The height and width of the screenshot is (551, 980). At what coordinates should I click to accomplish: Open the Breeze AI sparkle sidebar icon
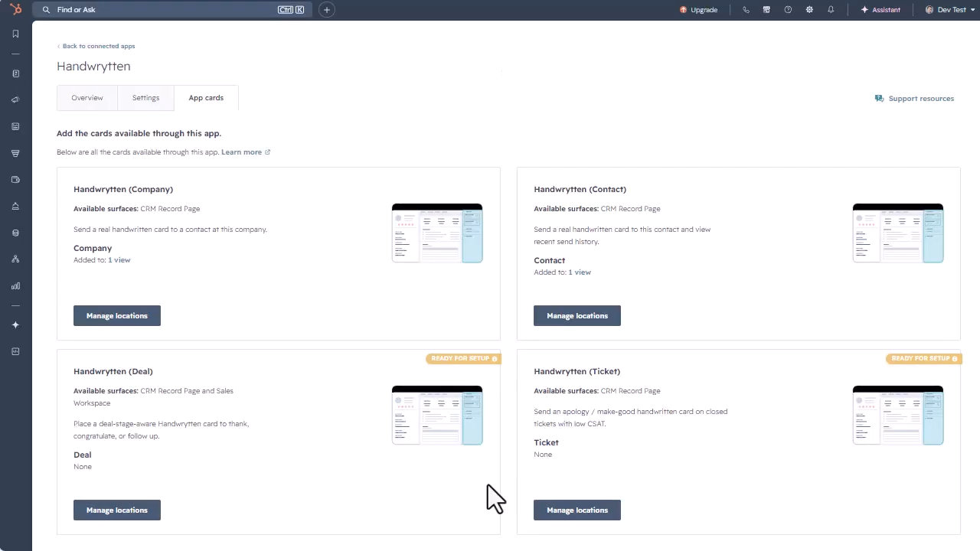tap(15, 325)
